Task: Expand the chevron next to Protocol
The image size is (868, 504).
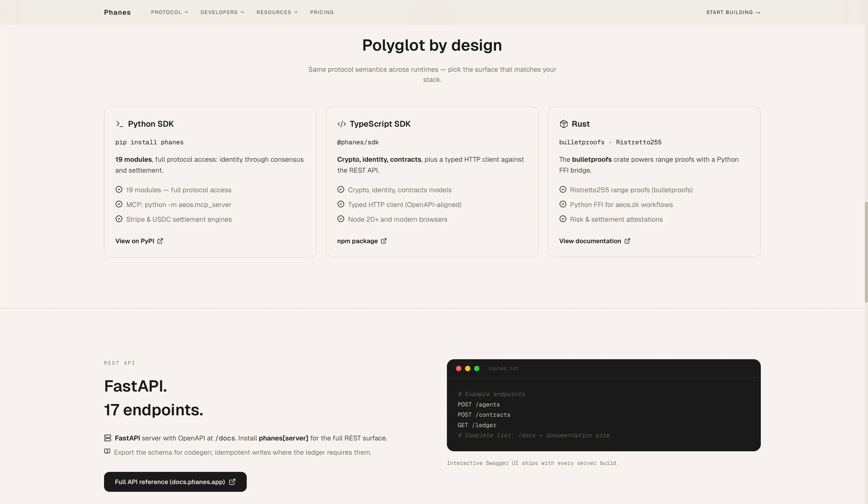Action: [186, 12]
